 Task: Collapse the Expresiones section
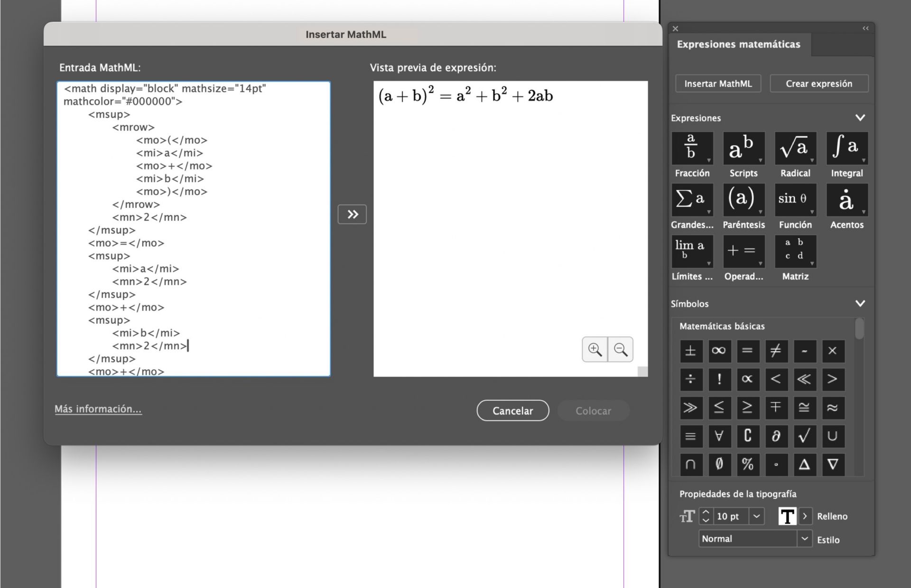pos(860,118)
